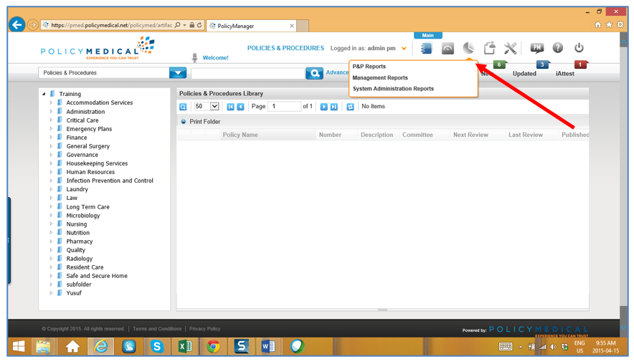Open the admin pm user menu arrow
Viewport: 634px width, 364px height.
[x=404, y=49]
